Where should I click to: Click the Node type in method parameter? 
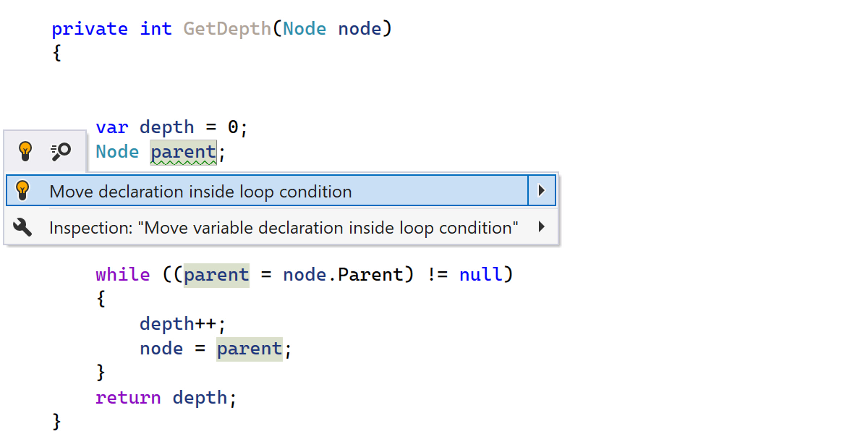click(x=304, y=29)
